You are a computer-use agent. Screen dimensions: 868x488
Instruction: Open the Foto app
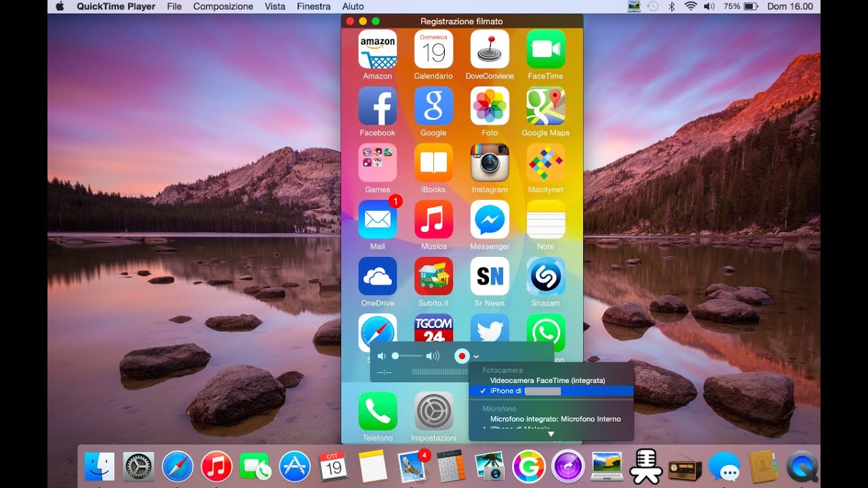click(x=490, y=106)
